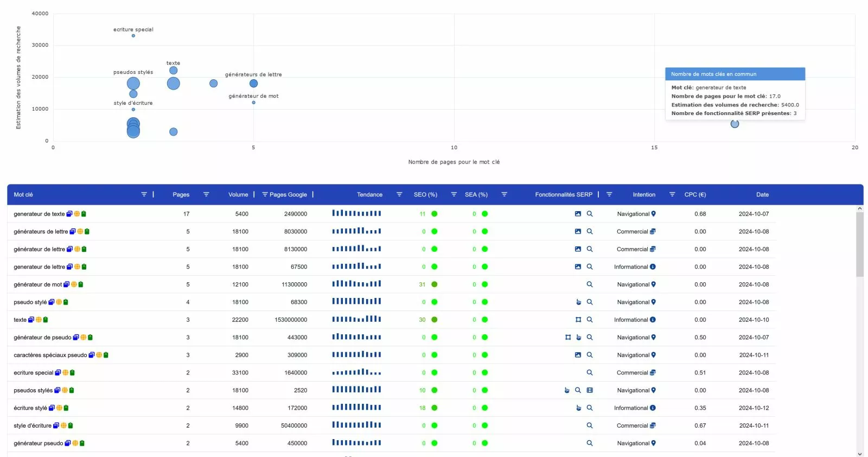Click the CPC value '0.67'
This screenshot has width=868, height=457.
point(700,426)
